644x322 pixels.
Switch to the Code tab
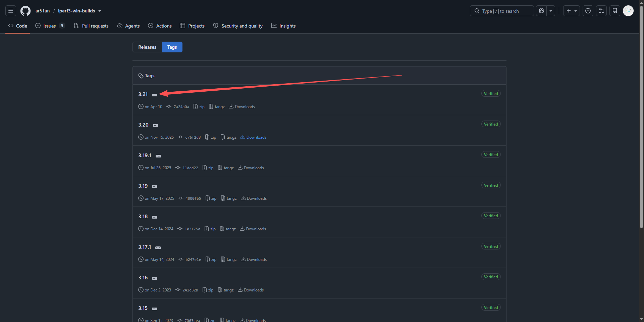pyautogui.click(x=18, y=26)
